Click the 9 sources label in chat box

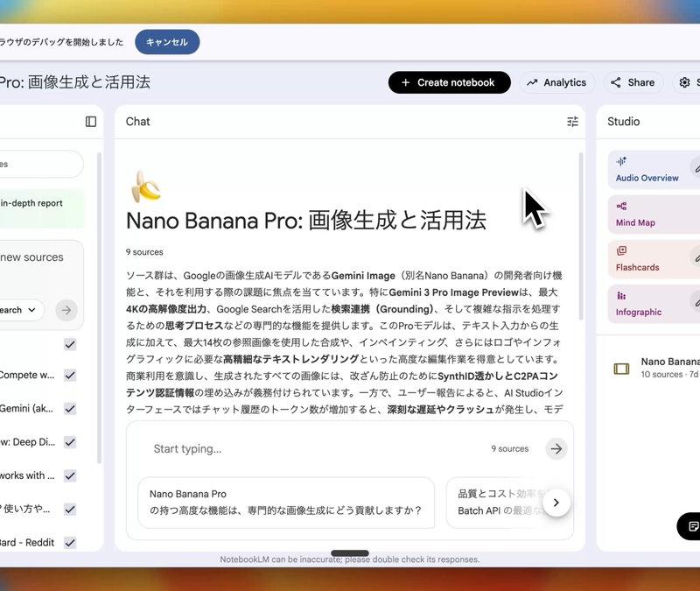[x=510, y=448]
